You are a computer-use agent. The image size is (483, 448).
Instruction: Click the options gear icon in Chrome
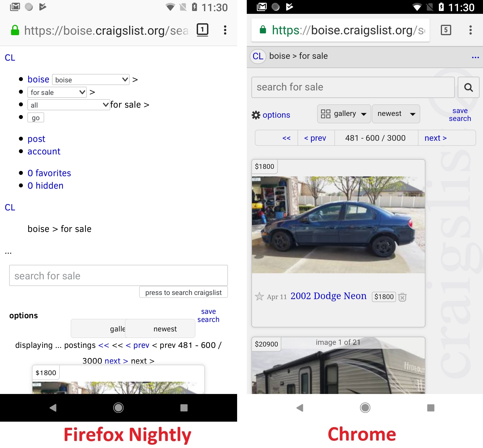256,115
